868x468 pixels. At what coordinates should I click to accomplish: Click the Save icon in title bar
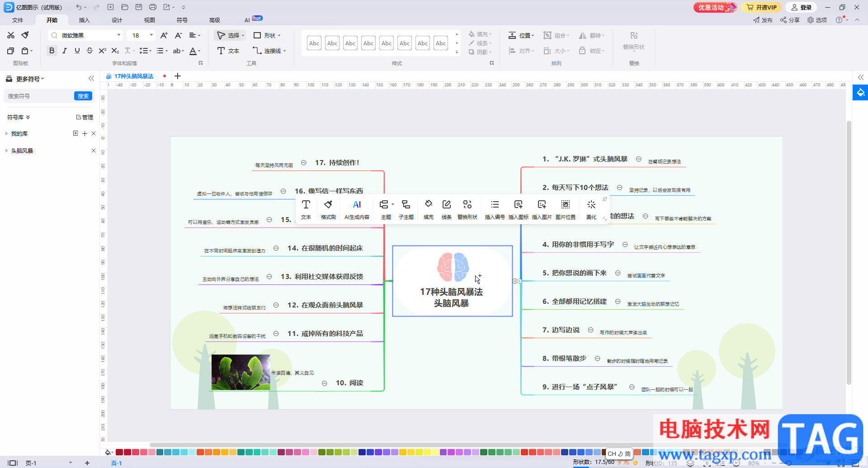click(x=139, y=7)
